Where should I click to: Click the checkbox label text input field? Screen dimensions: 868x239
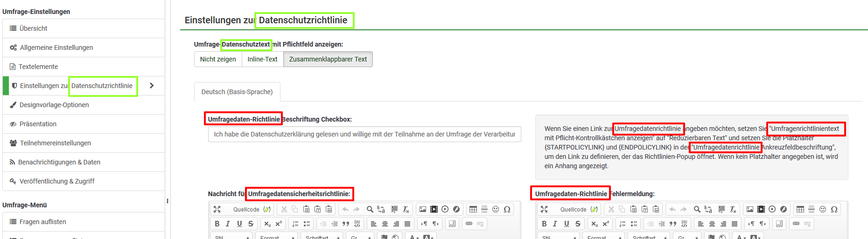(364, 134)
